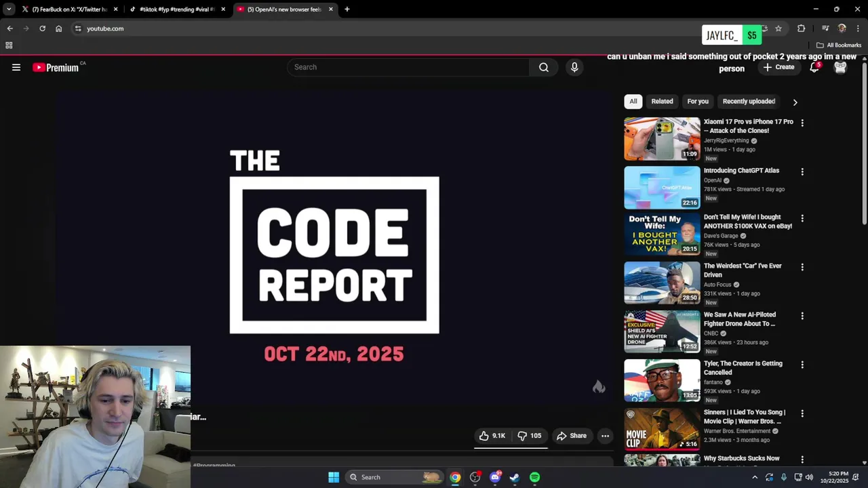The width and height of the screenshot is (868, 488).
Task: Open Discord from the taskbar
Action: [495, 477]
